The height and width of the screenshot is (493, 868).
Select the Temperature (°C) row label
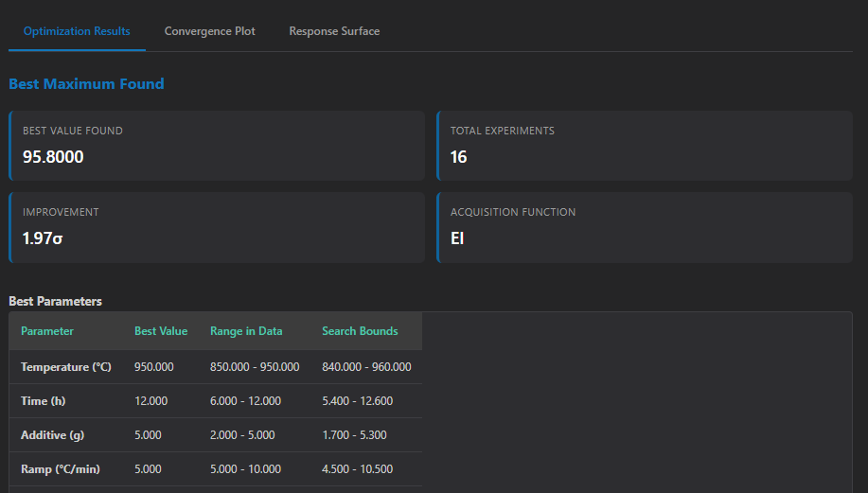(x=66, y=367)
